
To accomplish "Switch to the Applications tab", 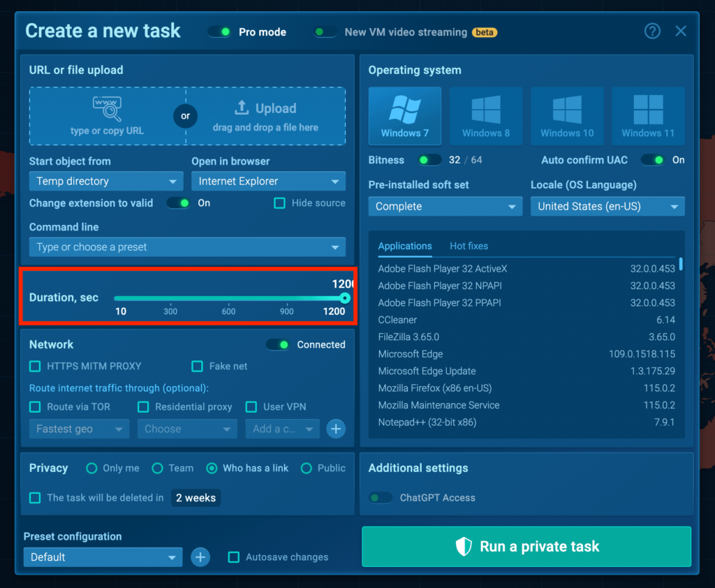I will [405, 246].
